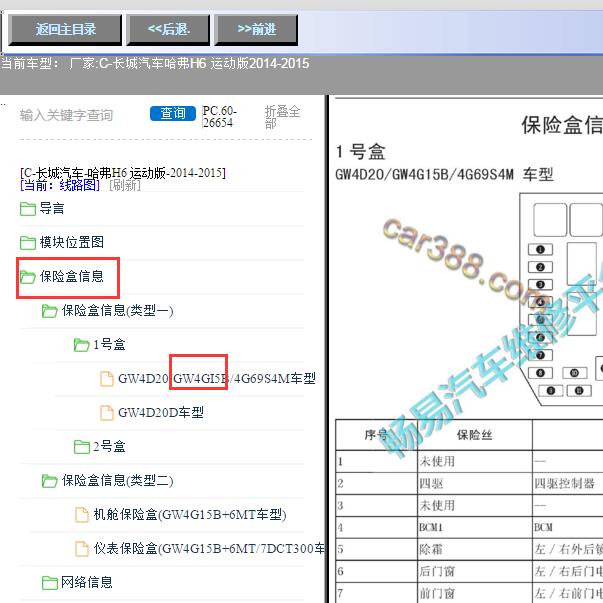
Task: Select 导言 tree entry
Action: tap(52, 208)
